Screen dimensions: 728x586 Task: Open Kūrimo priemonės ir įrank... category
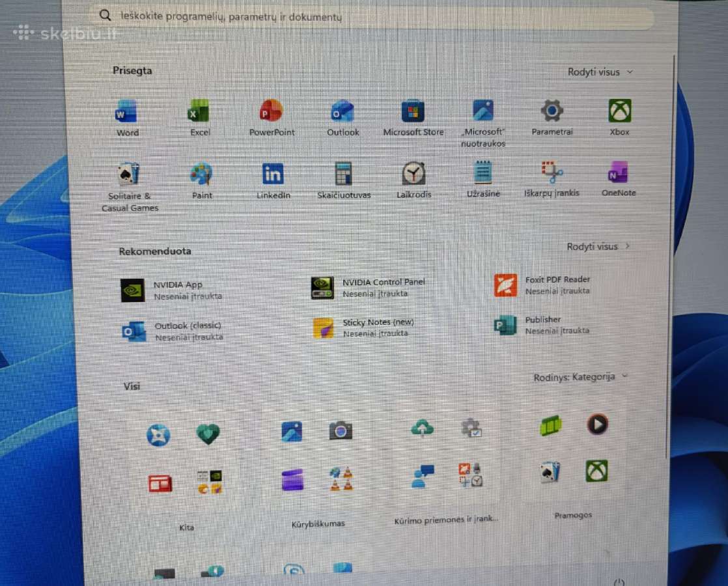[x=446, y=520]
